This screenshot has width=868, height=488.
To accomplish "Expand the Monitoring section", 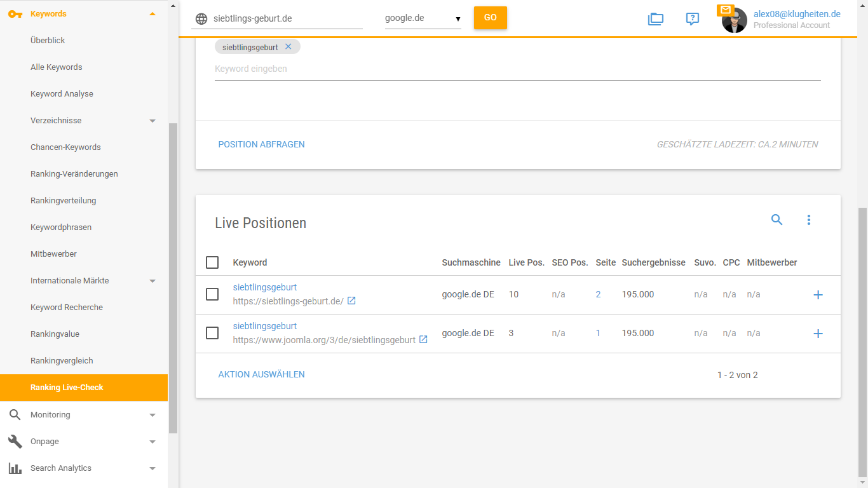I will tap(152, 415).
